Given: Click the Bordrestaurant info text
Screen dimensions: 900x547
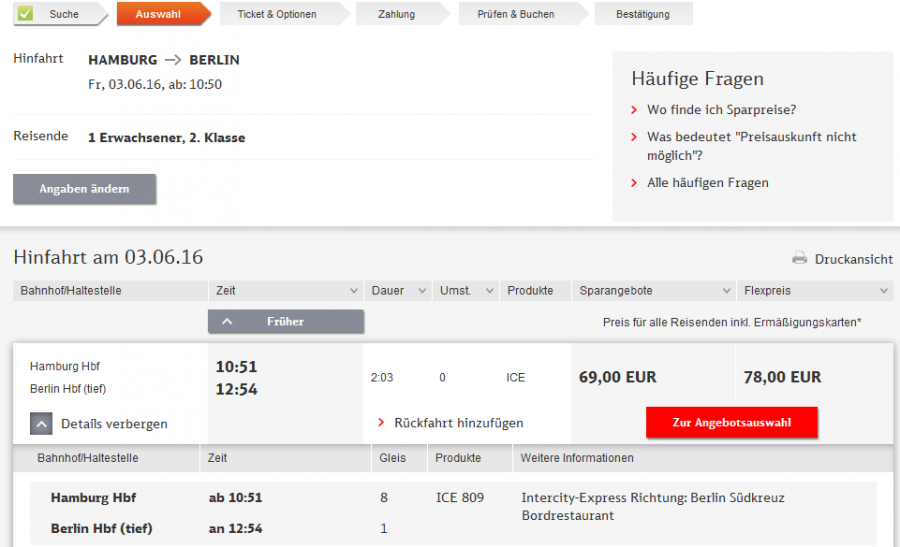Looking at the screenshot, I should 568,515.
